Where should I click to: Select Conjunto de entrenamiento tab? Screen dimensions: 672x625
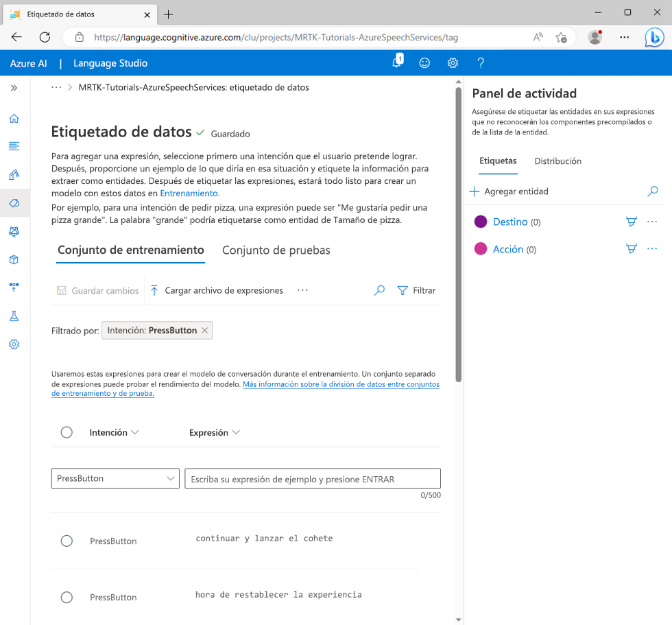131,250
